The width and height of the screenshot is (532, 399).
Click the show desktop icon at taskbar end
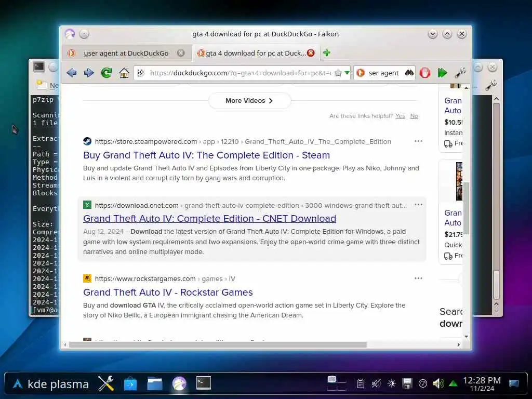pyautogui.click(x=514, y=383)
